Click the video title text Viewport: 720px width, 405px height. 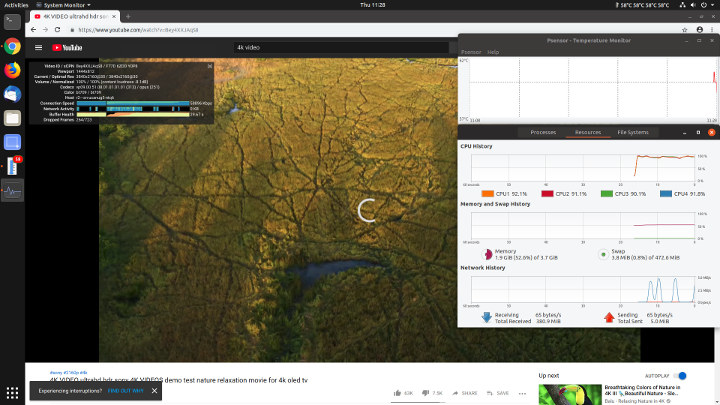pyautogui.click(x=179, y=380)
